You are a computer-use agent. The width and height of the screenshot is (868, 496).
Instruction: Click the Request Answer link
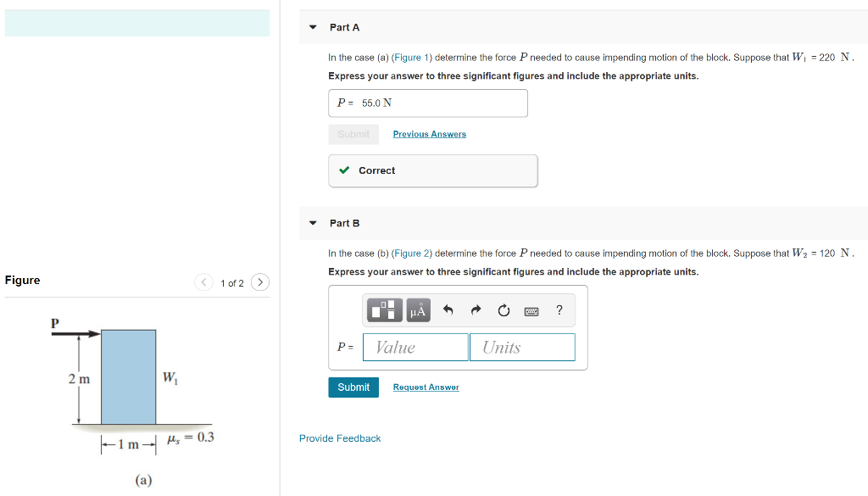(425, 387)
